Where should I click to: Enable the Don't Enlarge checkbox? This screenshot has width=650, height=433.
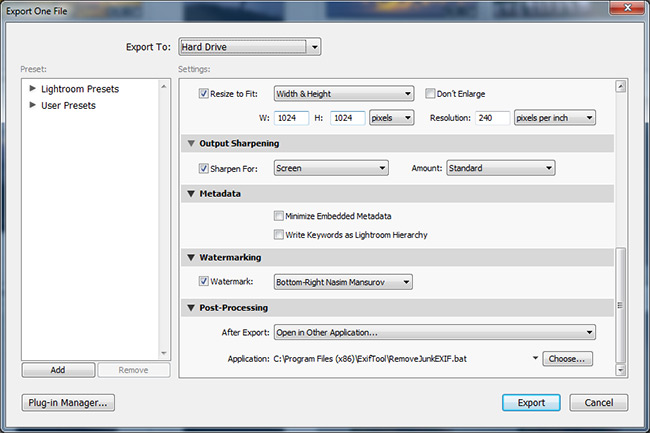click(x=430, y=94)
